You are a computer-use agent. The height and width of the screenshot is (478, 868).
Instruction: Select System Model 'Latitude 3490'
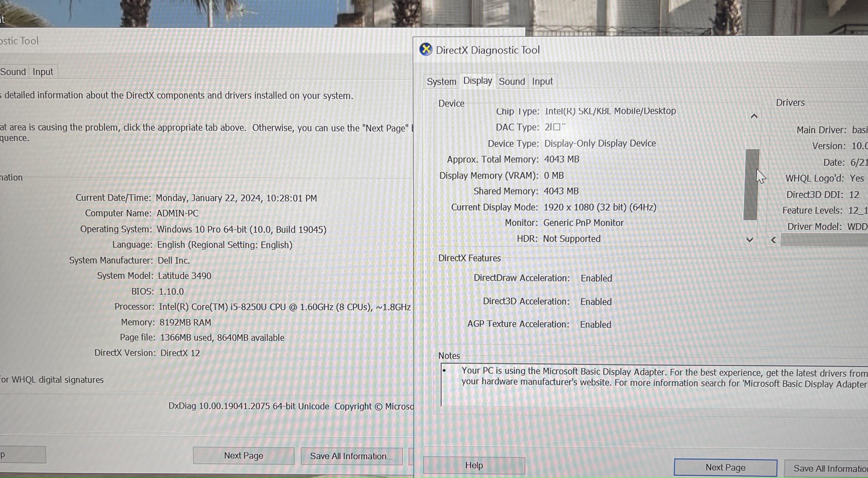point(185,276)
